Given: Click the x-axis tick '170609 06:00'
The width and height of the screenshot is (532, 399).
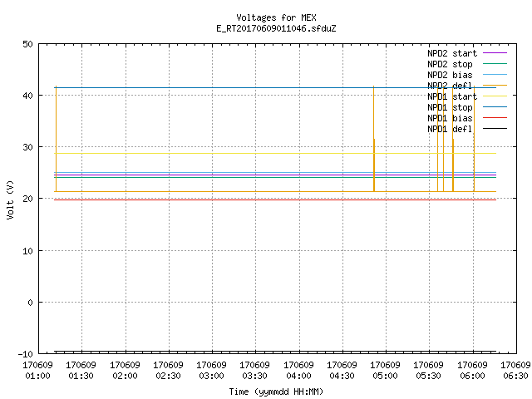Looking at the screenshot, I should [x=472, y=371].
